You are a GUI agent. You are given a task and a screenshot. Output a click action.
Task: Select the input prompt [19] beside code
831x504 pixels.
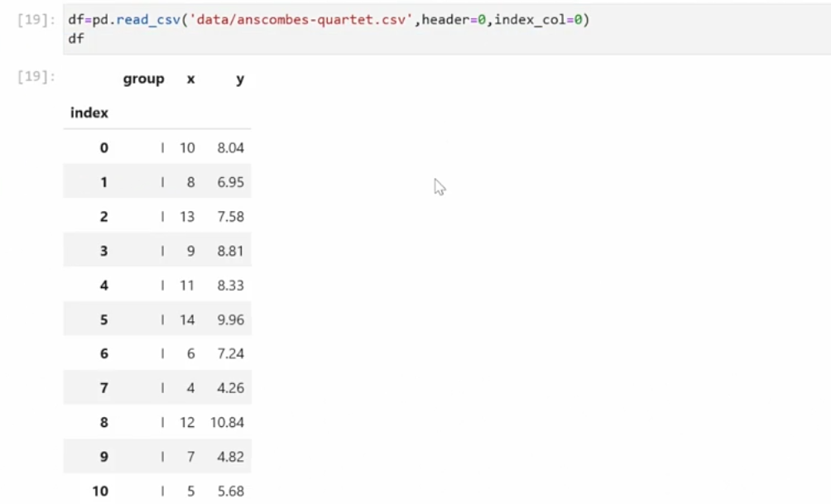point(36,21)
